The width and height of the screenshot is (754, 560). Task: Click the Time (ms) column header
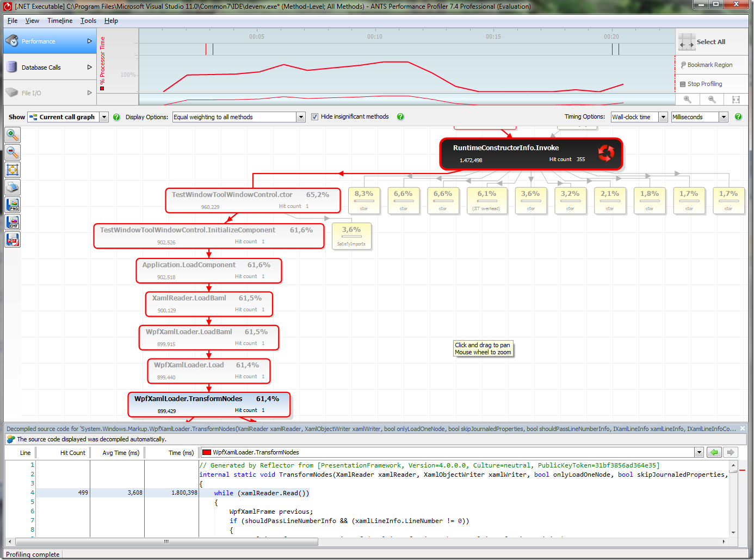pos(181,453)
